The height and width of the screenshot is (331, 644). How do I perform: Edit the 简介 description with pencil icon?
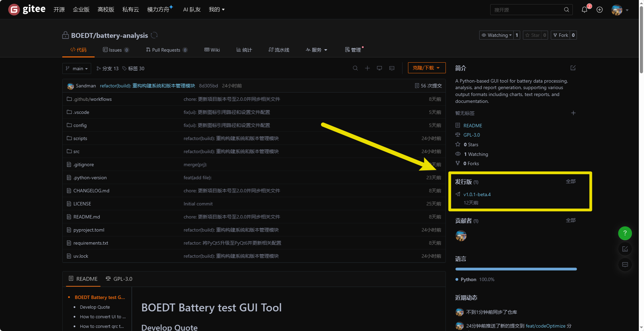pos(573,68)
